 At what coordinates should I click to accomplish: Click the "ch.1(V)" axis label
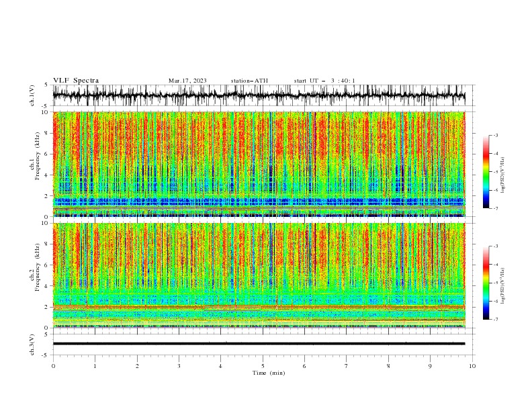tap(32, 95)
